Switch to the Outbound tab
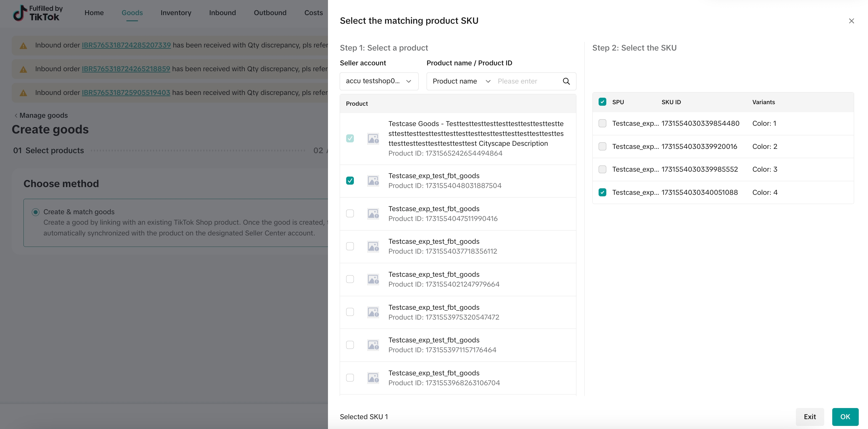This screenshot has height=429, width=868. click(x=270, y=13)
